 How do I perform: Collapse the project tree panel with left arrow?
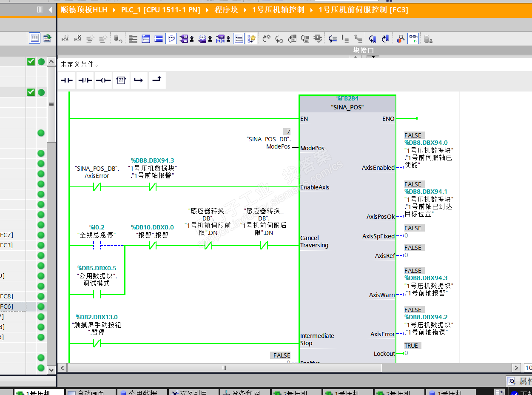[x=51, y=9]
